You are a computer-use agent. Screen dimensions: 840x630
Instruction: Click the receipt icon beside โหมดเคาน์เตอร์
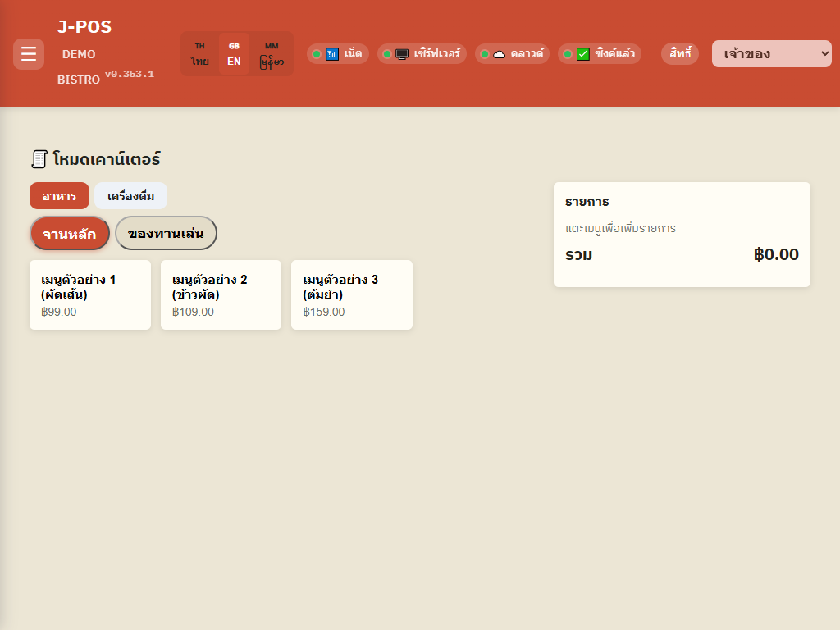[39, 159]
